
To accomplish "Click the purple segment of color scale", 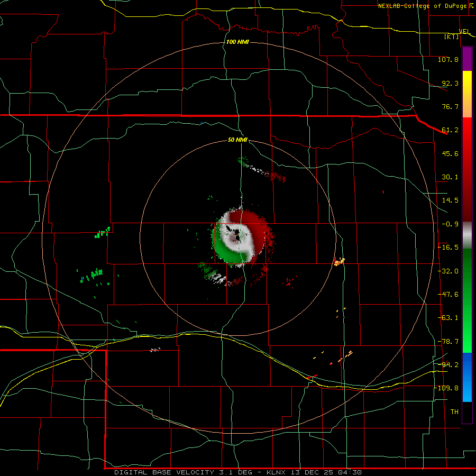I will 467,59.
